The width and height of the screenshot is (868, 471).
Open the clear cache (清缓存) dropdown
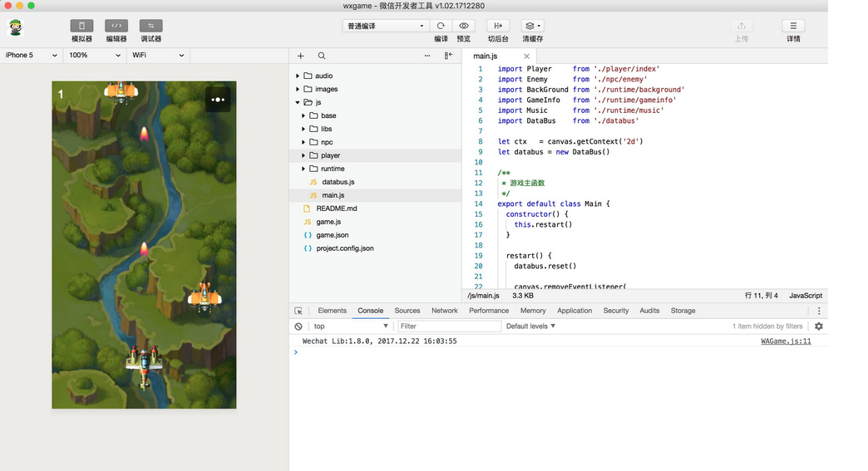(x=533, y=26)
